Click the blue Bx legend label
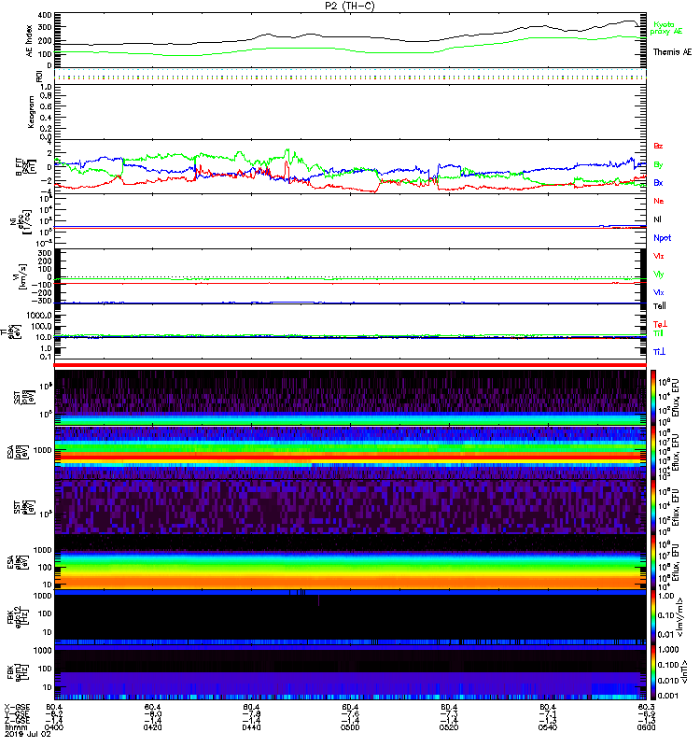 pyautogui.click(x=658, y=182)
